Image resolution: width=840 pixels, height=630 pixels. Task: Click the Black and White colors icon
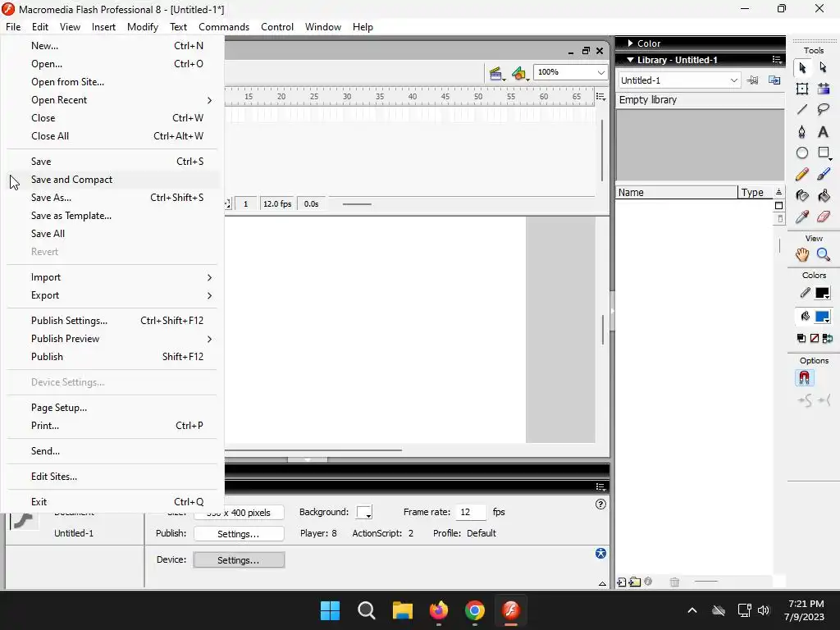(x=801, y=338)
